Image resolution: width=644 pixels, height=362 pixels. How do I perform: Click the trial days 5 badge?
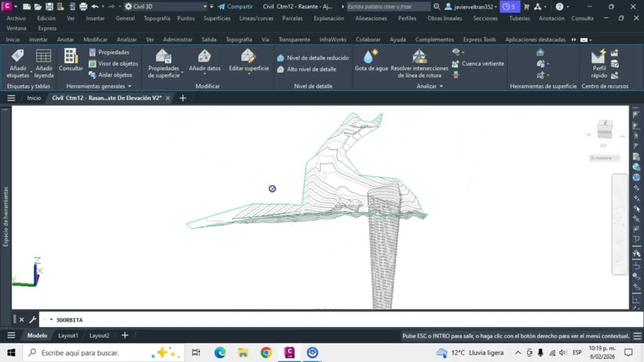pos(509,7)
